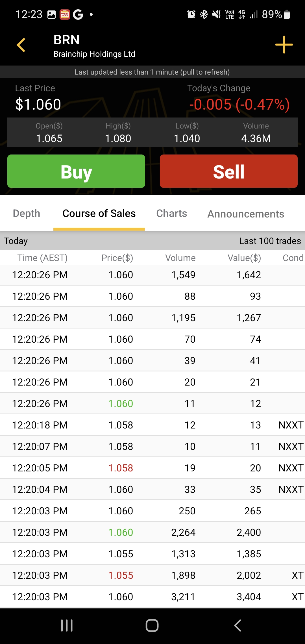Select the 12:20:07 PM trade row
305x644 pixels.
152,447
